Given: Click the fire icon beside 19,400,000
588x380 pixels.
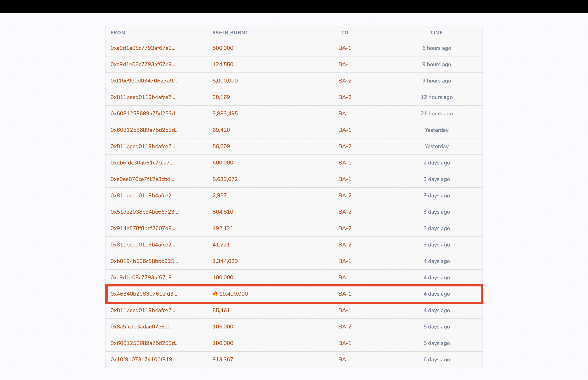Looking at the screenshot, I should [x=215, y=294].
